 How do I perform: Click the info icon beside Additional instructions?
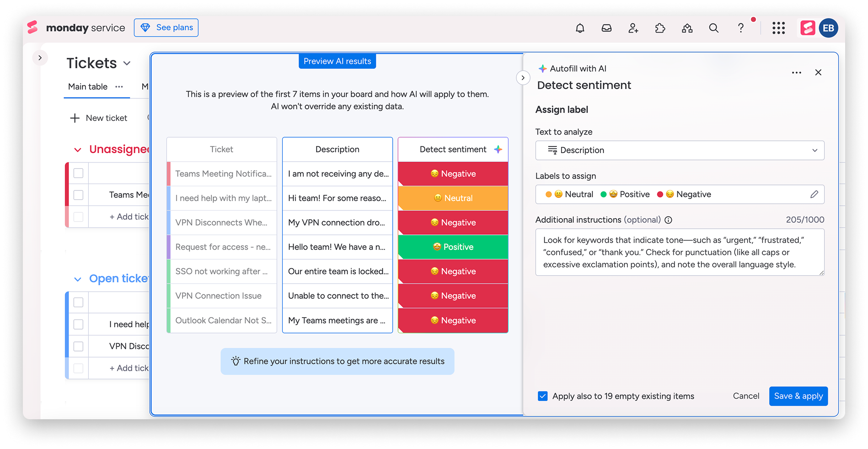[668, 220]
